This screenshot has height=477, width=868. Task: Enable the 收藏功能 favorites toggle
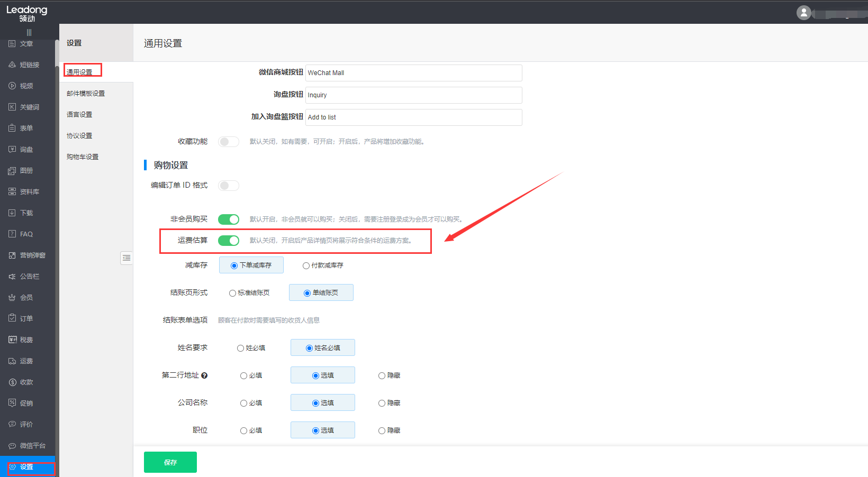pos(229,142)
